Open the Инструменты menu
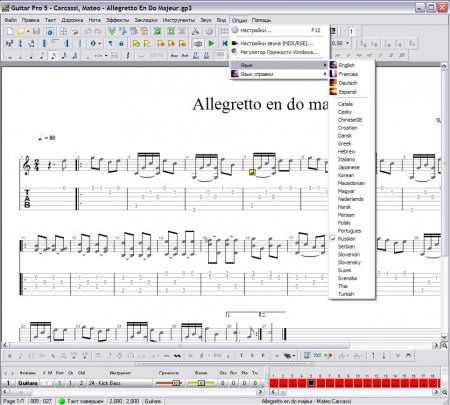 [x=179, y=20]
